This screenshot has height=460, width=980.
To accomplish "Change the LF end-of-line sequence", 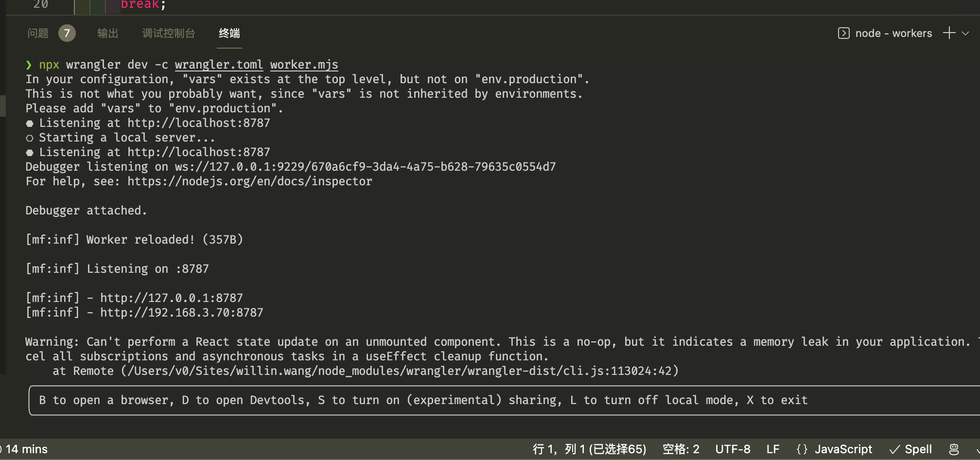I will click(773, 449).
